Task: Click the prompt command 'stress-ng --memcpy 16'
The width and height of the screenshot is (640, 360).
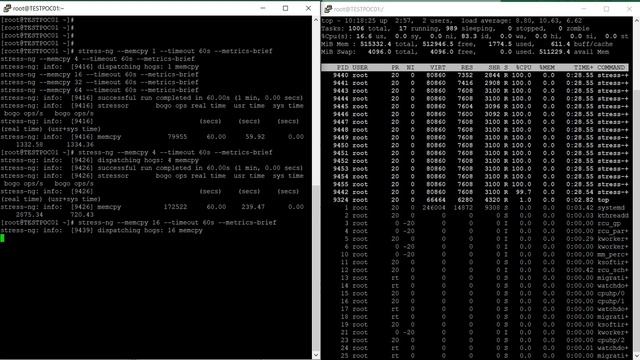Action: pyautogui.click(x=122, y=222)
